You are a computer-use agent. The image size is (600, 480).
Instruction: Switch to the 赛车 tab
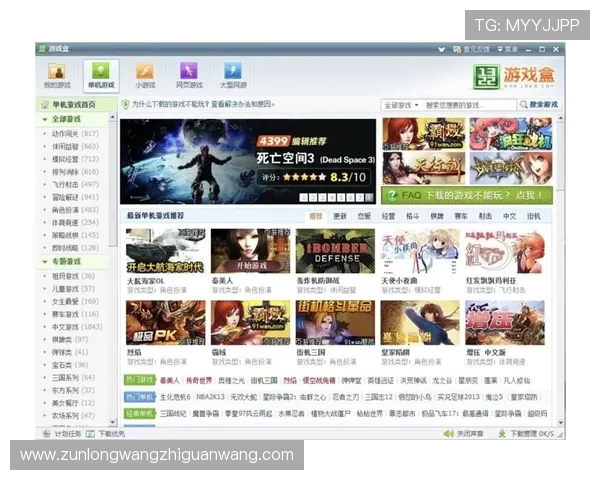click(x=461, y=216)
